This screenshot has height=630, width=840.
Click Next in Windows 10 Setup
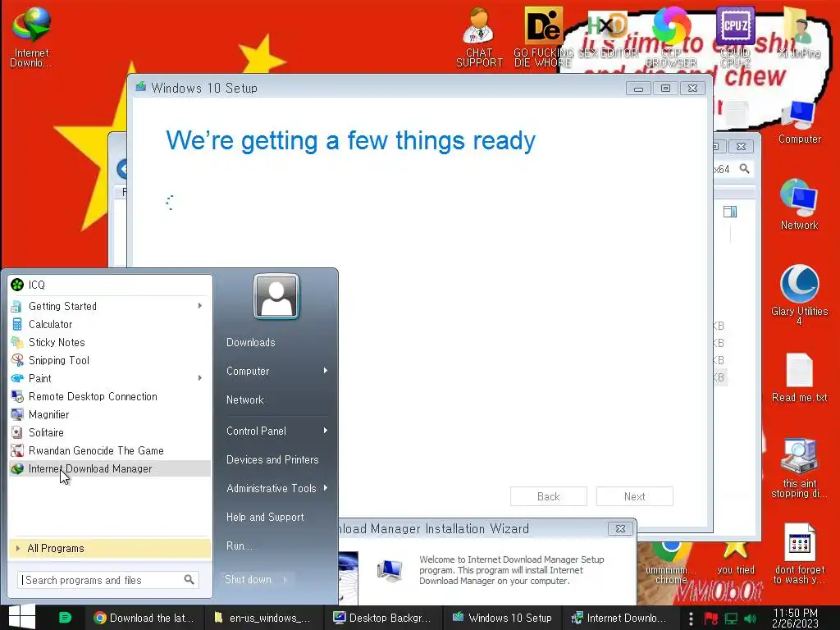pyautogui.click(x=634, y=496)
